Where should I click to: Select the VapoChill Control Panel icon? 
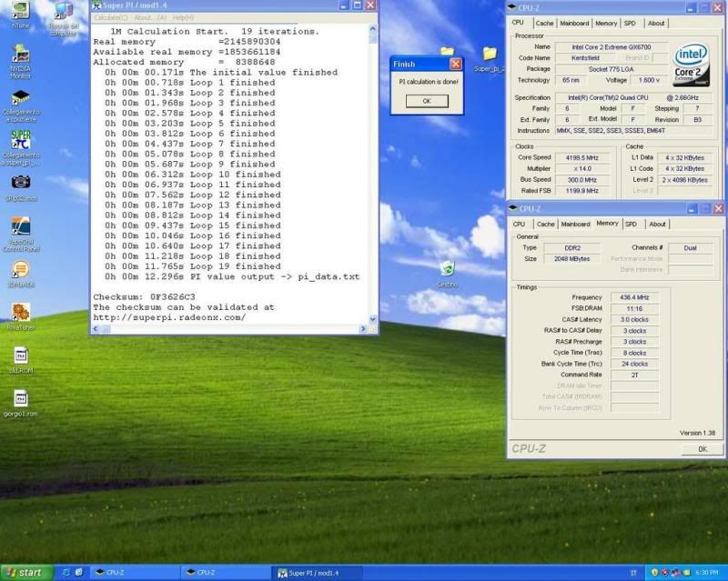(x=20, y=226)
